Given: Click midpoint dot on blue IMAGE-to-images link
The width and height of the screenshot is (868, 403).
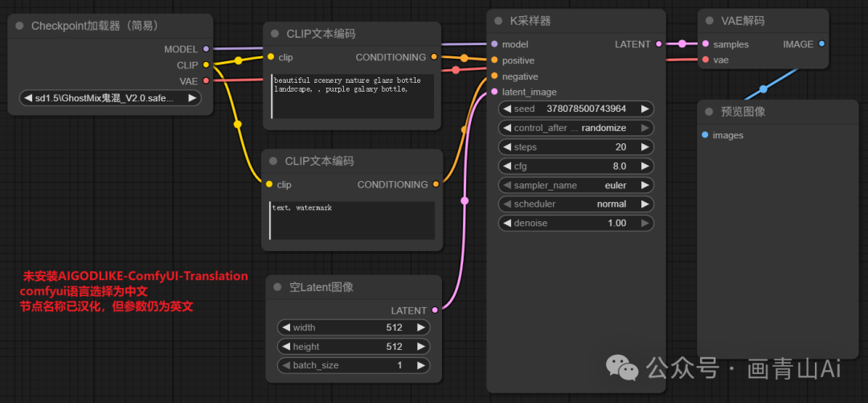Looking at the screenshot, I should coord(763,88).
